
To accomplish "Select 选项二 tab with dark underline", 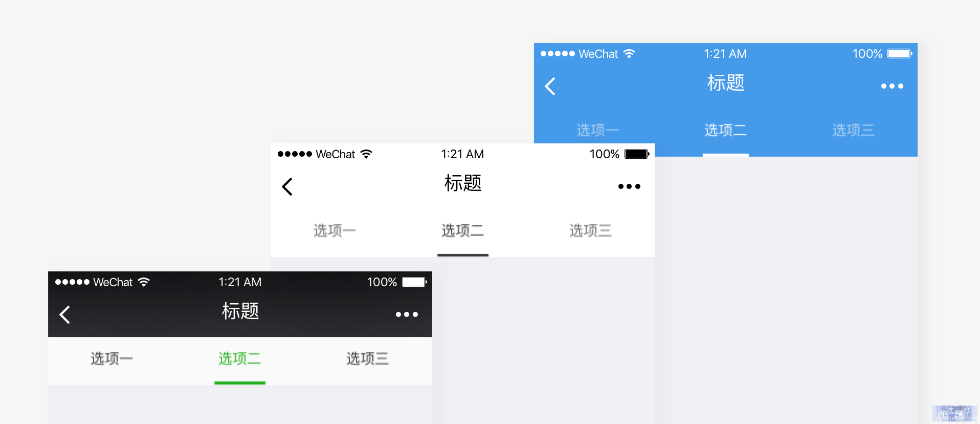I will [x=463, y=230].
